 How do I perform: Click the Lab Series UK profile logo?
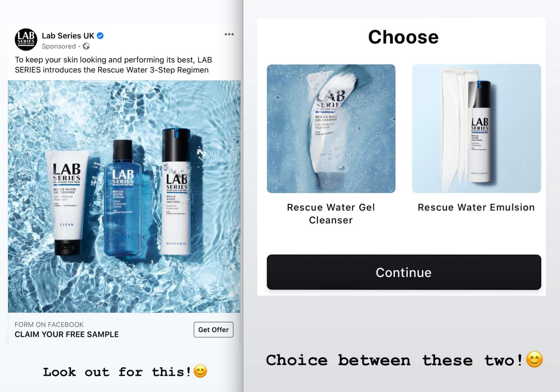coord(26,39)
